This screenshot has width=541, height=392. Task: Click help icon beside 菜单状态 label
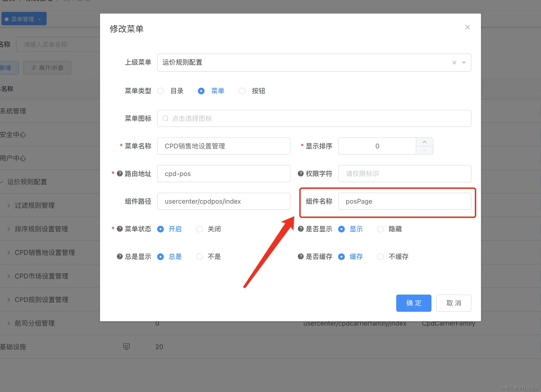point(120,229)
